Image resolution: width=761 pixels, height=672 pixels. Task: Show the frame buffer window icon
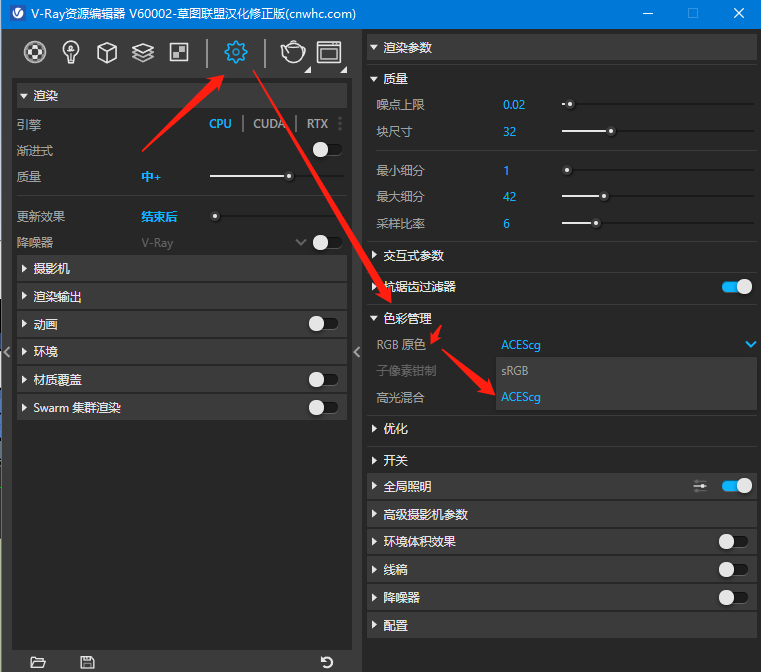click(x=328, y=52)
